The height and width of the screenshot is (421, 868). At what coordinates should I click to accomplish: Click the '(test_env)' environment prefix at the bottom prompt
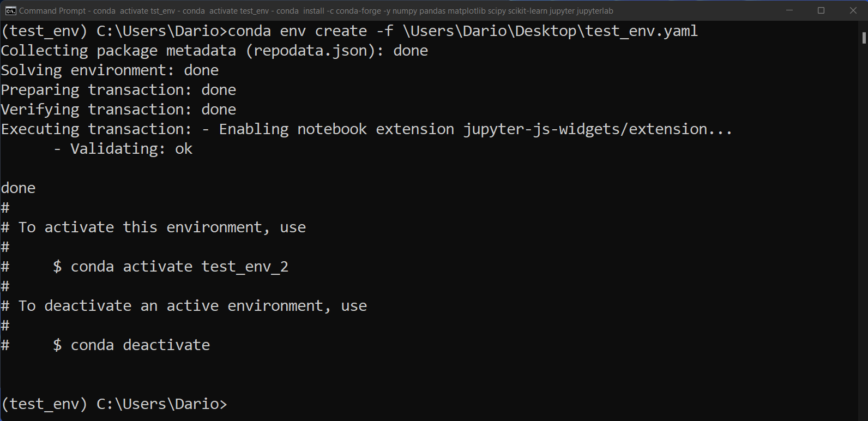click(x=43, y=404)
